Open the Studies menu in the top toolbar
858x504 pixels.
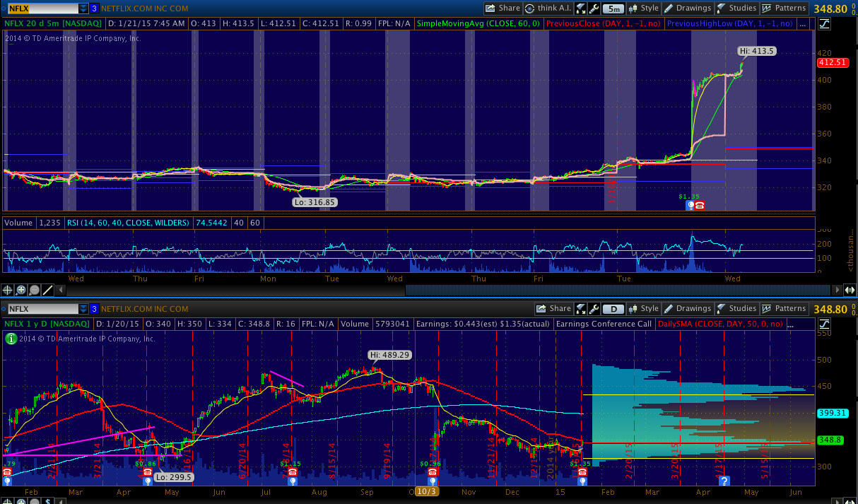coord(736,8)
